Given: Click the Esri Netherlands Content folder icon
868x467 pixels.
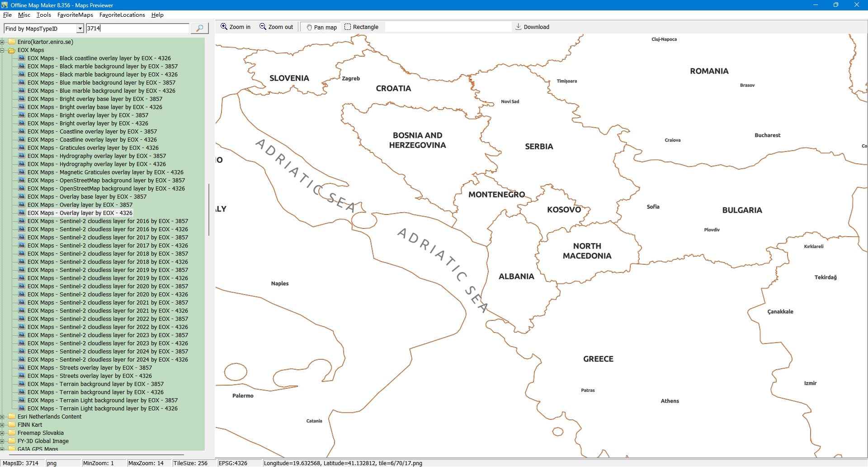Looking at the screenshot, I should click(12, 417).
